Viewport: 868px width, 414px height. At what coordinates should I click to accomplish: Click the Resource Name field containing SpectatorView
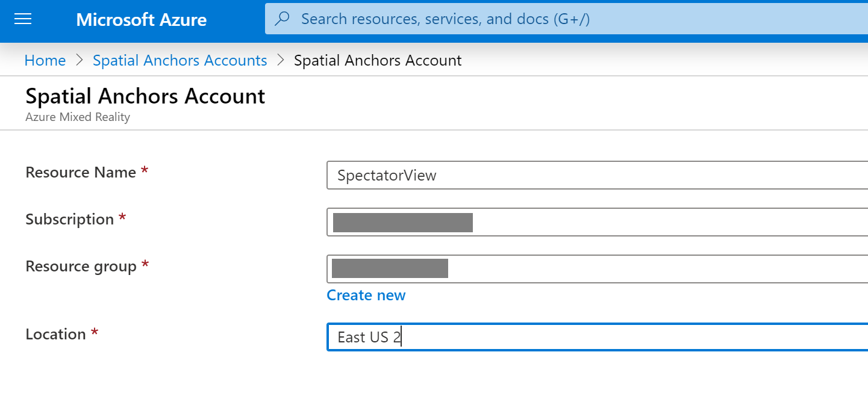597,175
